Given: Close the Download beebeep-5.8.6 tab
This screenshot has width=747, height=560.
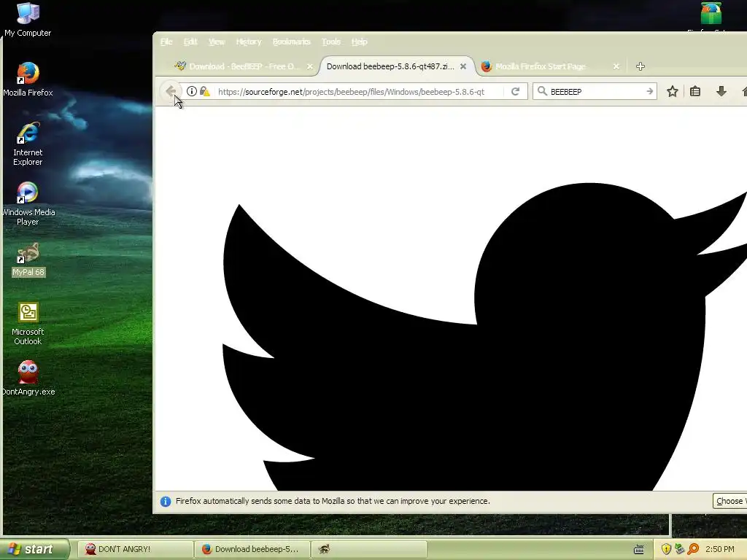Looking at the screenshot, I should (463, 66).
